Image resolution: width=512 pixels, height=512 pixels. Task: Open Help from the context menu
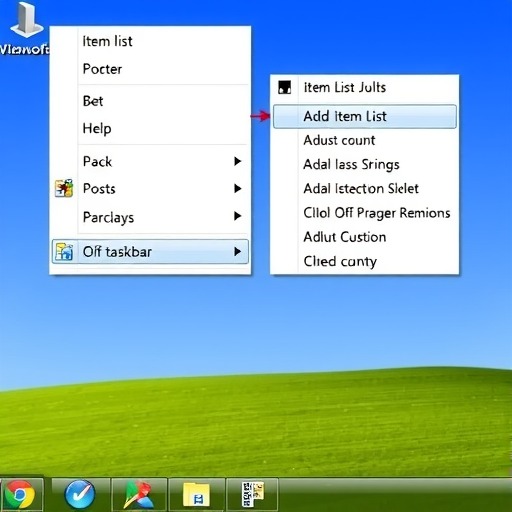150,128
